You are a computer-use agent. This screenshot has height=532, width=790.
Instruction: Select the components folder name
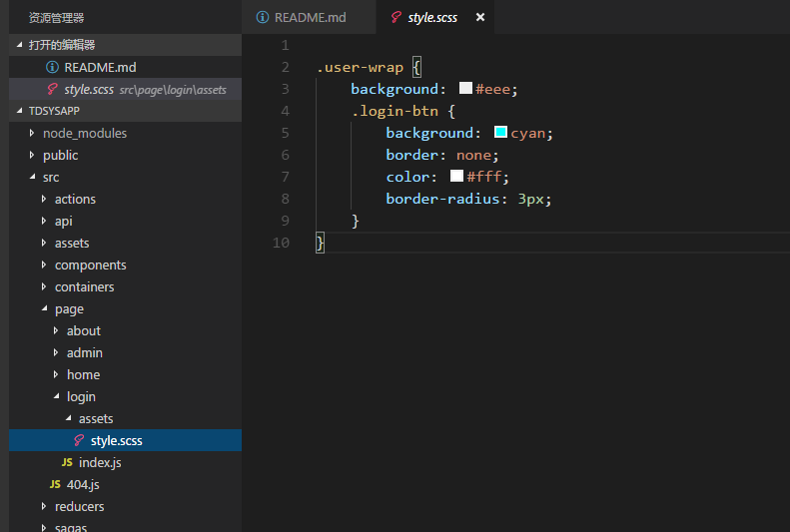tap(90, 266)
